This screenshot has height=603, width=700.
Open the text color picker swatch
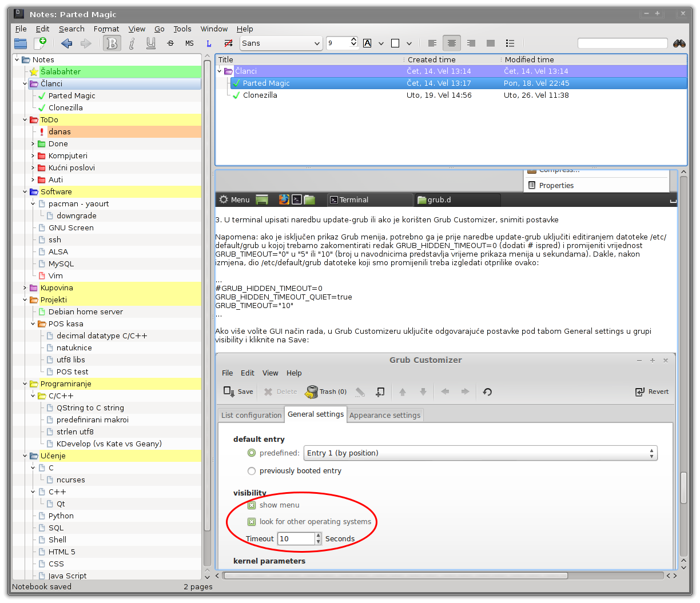point(367,43)
